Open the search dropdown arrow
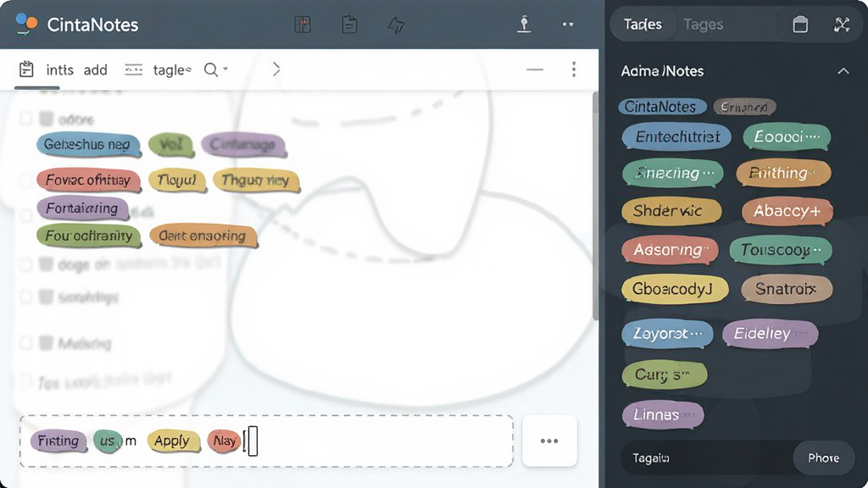Image resolution: width=868 pixels, height=488 pixels. (225, 69)
